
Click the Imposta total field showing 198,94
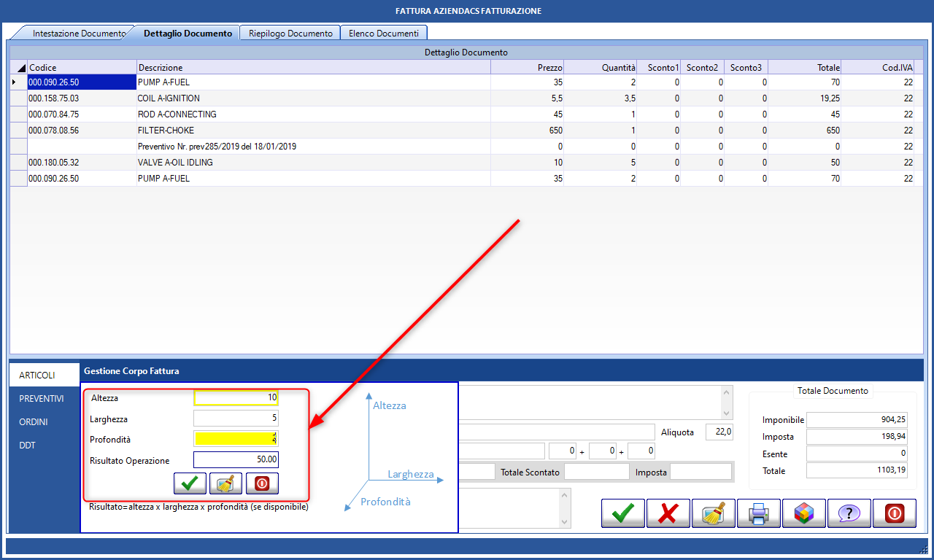pos(857,437)
